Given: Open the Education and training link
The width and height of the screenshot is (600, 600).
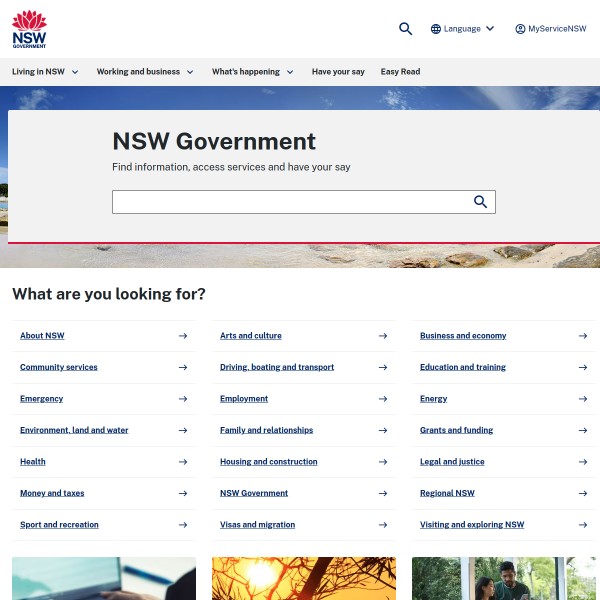Looking at the screenshot, I should point(462,367).
